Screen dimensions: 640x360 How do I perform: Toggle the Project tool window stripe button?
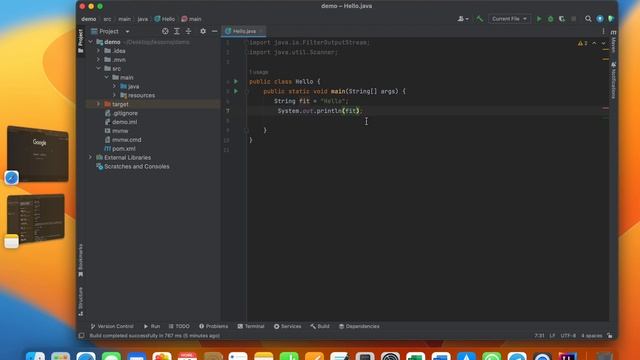click(81, 41)
